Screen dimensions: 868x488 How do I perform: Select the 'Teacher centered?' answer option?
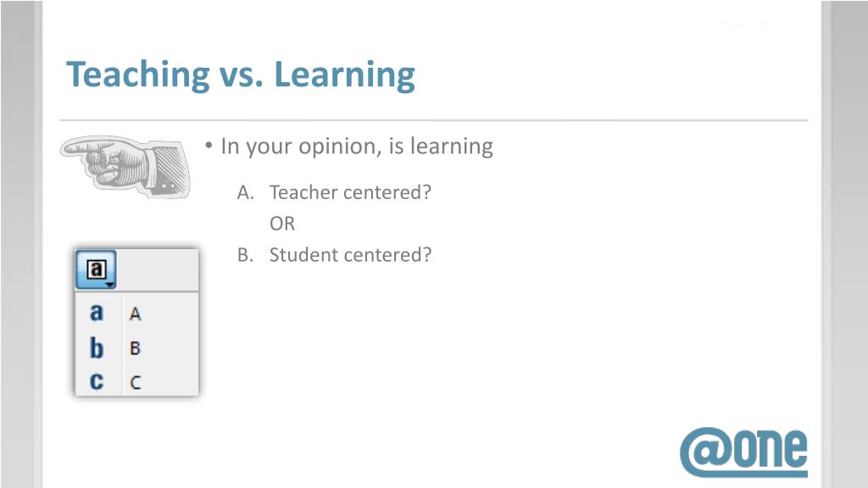(350, 192)
